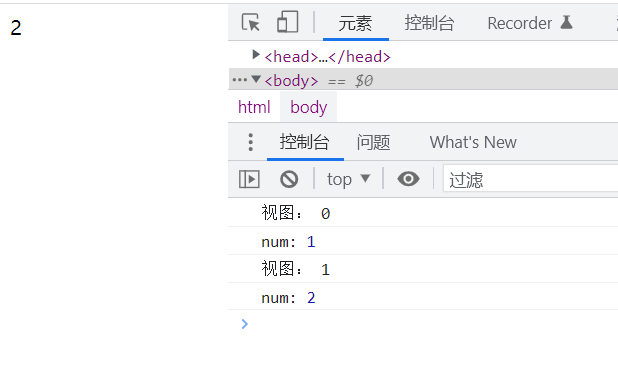Clear the console with the ban icon
Screen dimensions: 618x368
coord(289,179)
